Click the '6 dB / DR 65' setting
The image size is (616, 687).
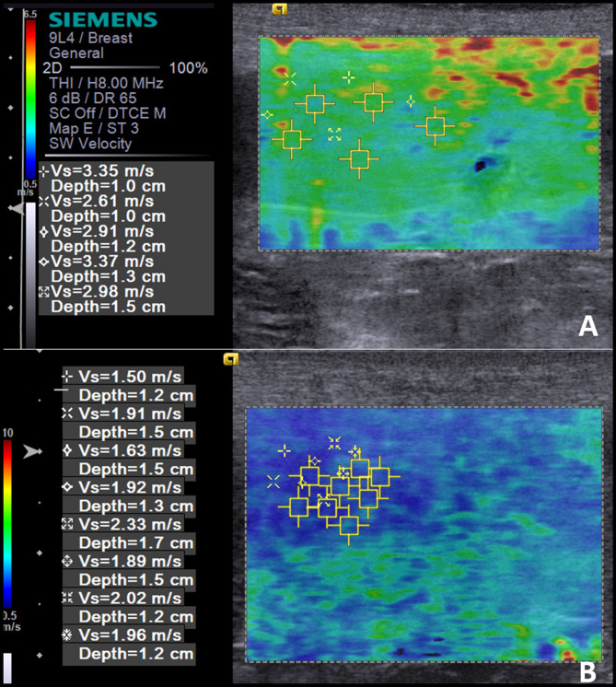[93, 99]
